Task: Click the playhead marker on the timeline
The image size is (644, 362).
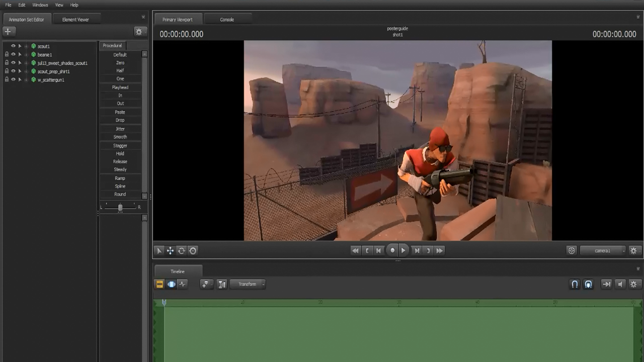Action: click(x=164, y=302)
